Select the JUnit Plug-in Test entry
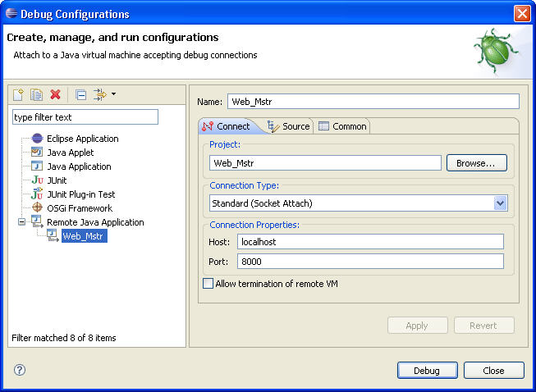 pos(80,194)
